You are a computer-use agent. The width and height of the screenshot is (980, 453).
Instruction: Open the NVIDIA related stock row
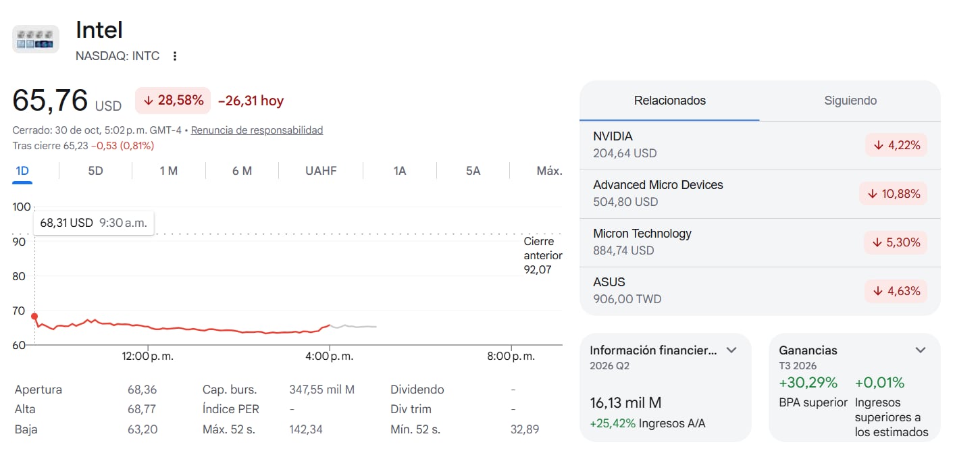760,145
